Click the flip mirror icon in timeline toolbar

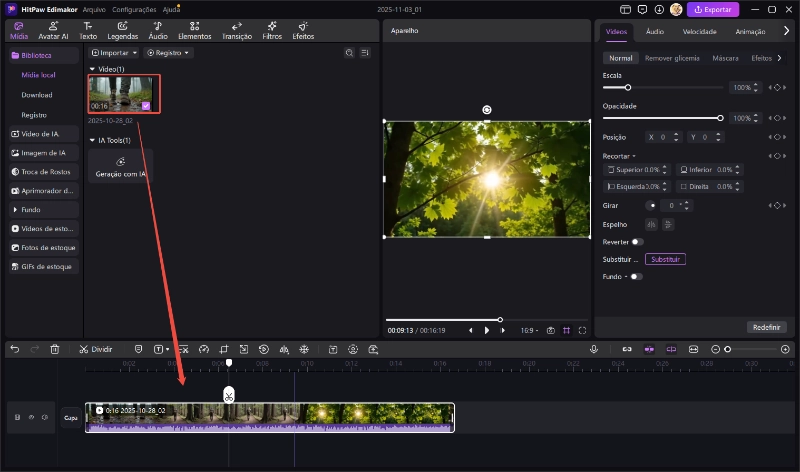284,350
